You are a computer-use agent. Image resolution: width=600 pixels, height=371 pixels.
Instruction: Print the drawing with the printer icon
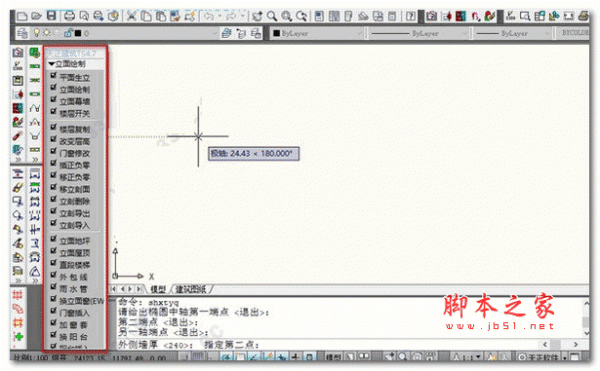coord(69,16)
